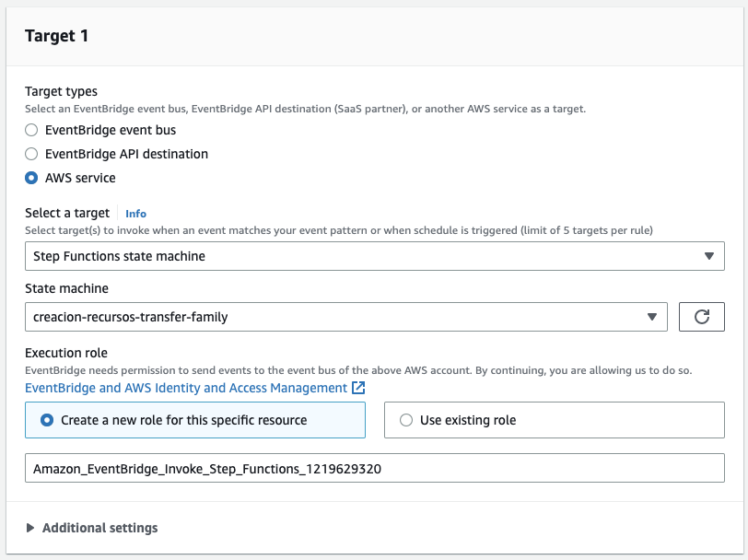Click into the role name text field
Viewport: 748px width, 560px height.
tap(374, 469)
